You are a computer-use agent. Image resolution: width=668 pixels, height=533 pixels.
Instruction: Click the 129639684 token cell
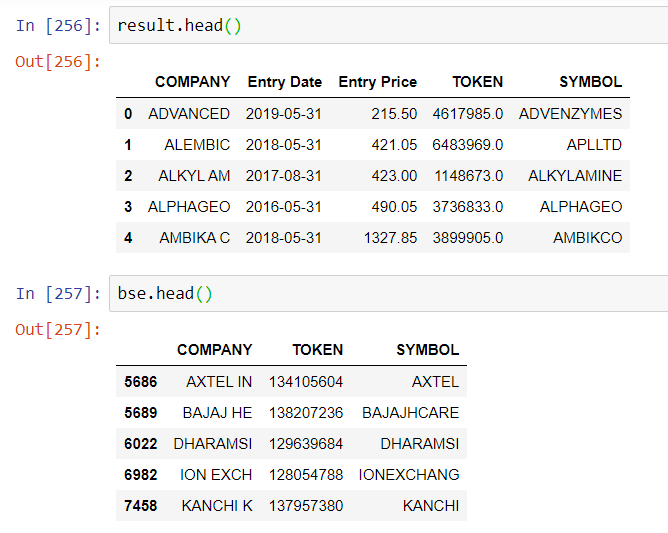coord(306,444)
